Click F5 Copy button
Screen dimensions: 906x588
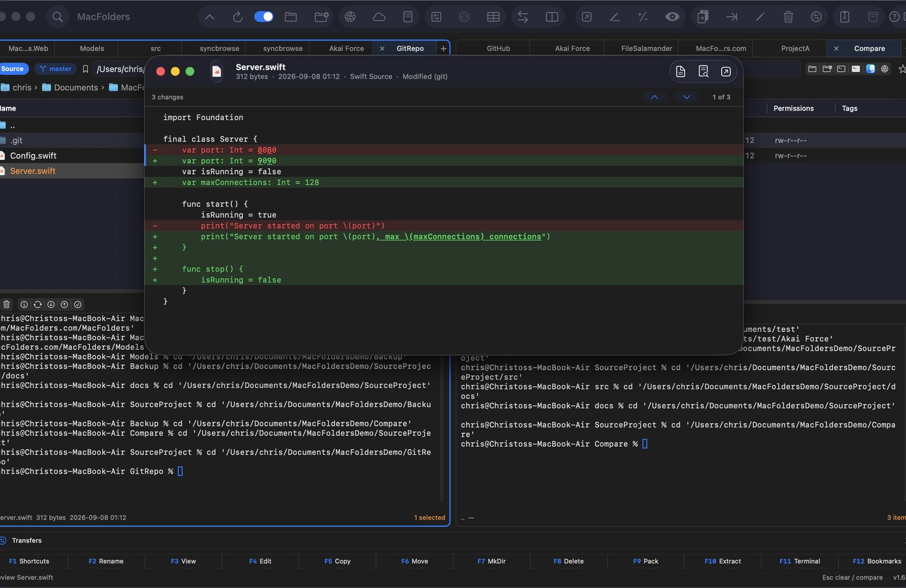(x=337, y=561)
